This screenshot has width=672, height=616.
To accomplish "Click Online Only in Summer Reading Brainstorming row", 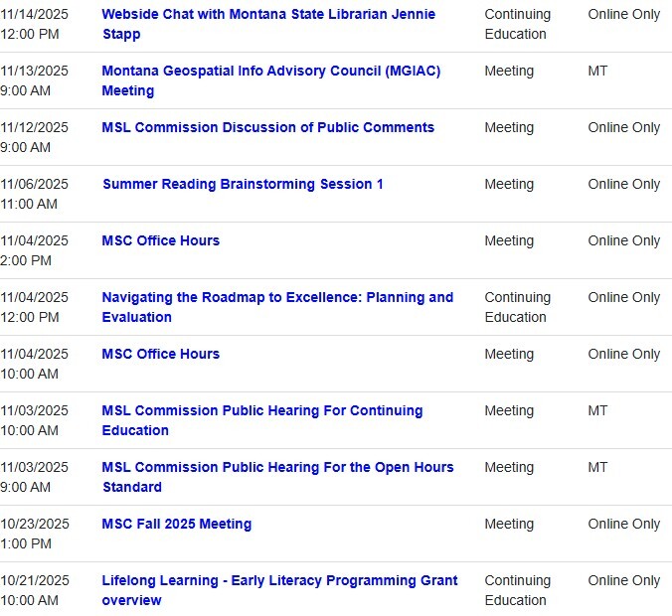I will pyautogui.click(x=623, y=185).
